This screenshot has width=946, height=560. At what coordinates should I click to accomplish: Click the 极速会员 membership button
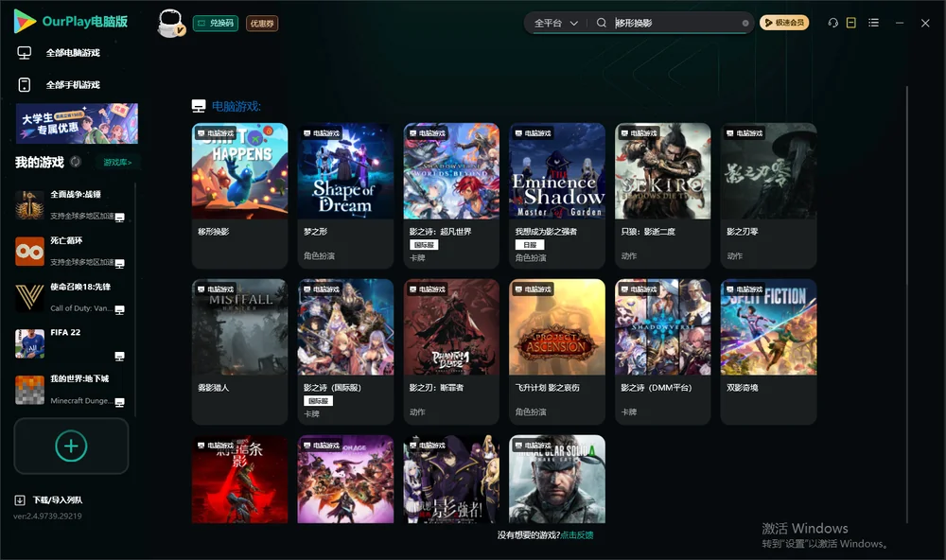[x=784, y=23]
